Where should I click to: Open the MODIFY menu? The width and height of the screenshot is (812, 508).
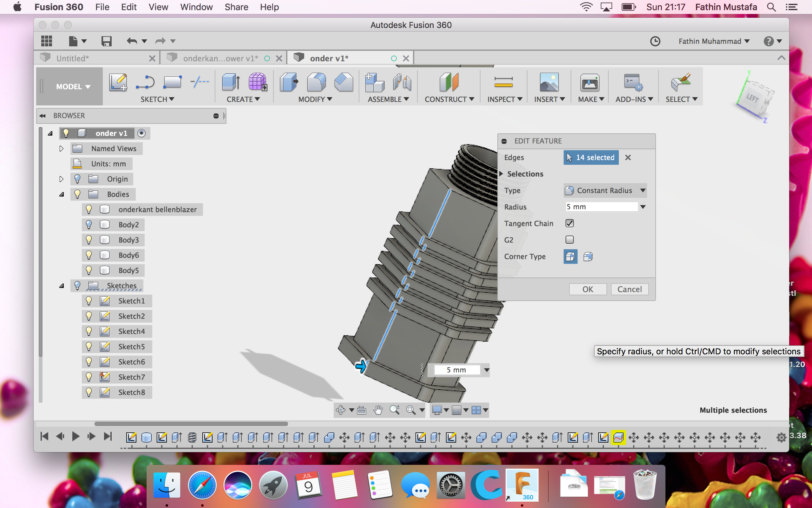(x=315, y=99)
